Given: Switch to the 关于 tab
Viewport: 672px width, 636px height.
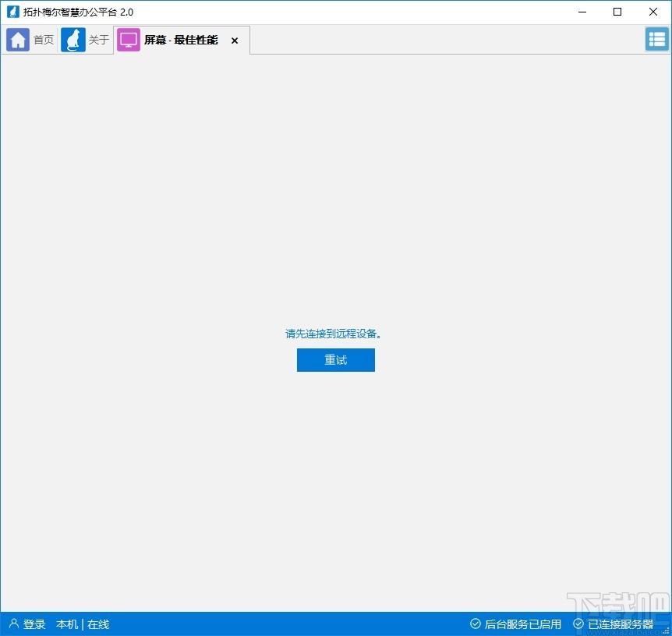Looking at the screenshot, I should (99, 40).
